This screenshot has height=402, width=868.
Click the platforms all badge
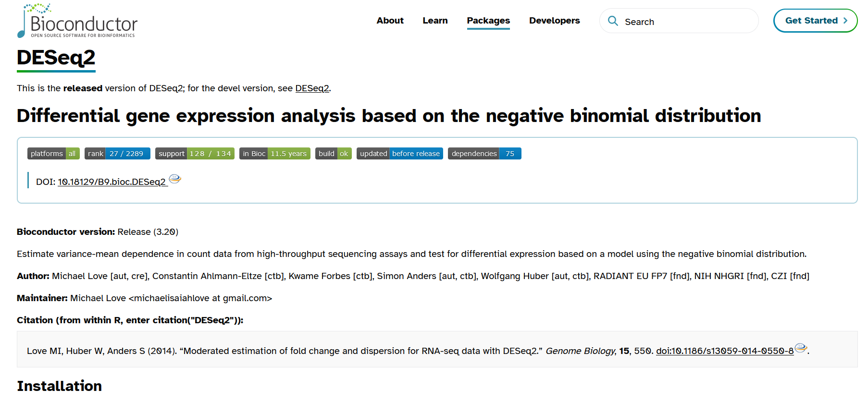pyautogui.click(x=53, y=153)
